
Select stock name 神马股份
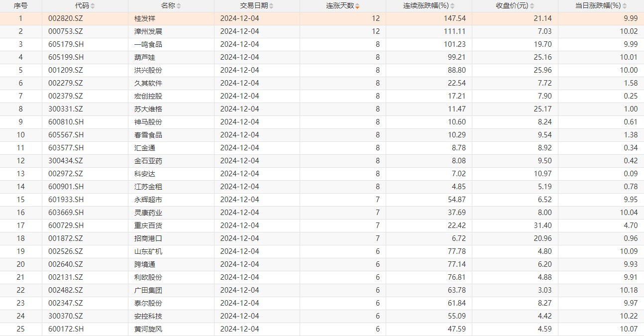pyautogui.click(x=148, y=122)
